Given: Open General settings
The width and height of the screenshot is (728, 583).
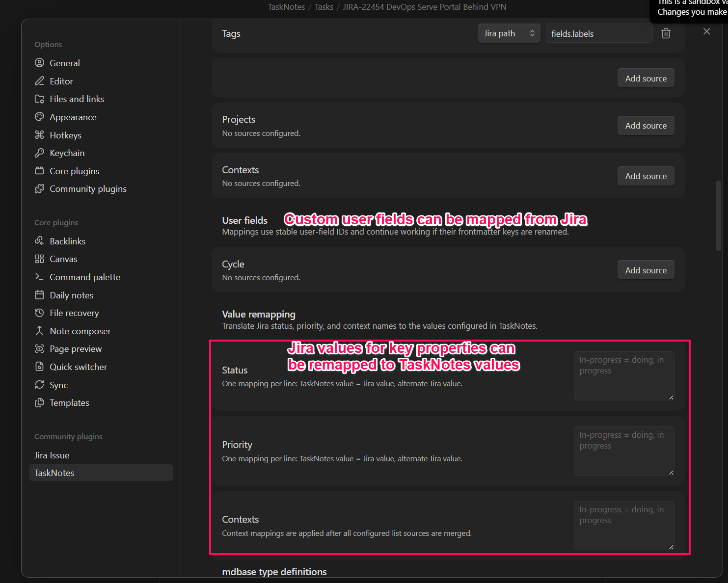Looking at the screenshot, I should click(x=101, y=63).
